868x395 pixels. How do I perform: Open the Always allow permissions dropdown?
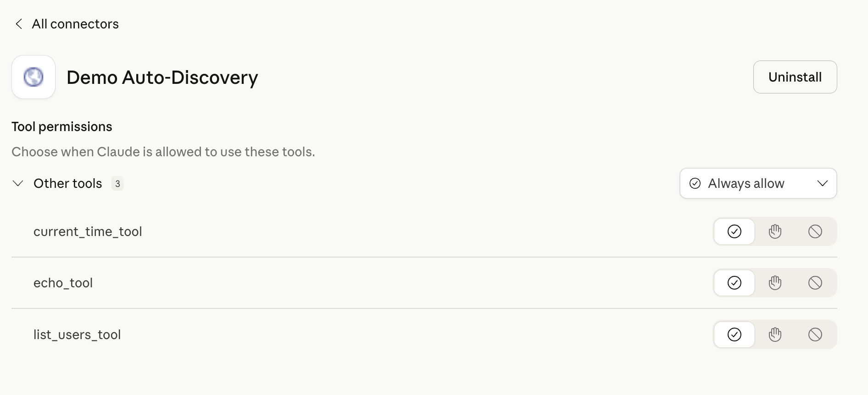pyautogui.click(x=757, y=183)
